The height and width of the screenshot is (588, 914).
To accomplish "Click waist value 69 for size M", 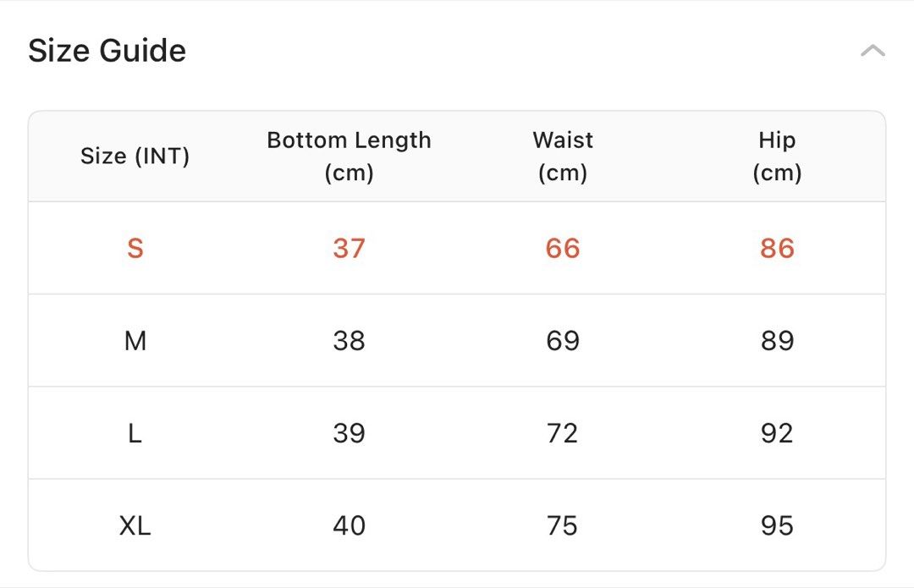I will pyautogui.click(x=563, y=340).
